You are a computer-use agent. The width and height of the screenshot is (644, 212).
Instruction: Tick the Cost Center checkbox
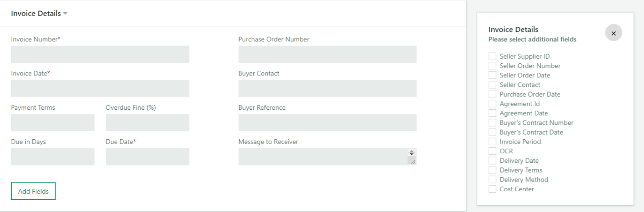click(x=492, y=189)
